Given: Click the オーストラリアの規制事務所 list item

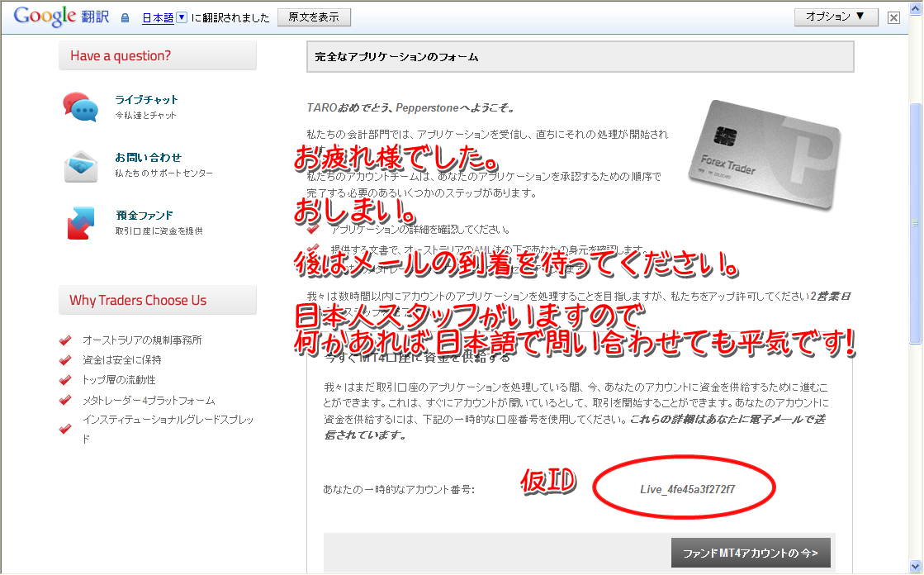Looking at the screenshot, I should click(142, 340).
